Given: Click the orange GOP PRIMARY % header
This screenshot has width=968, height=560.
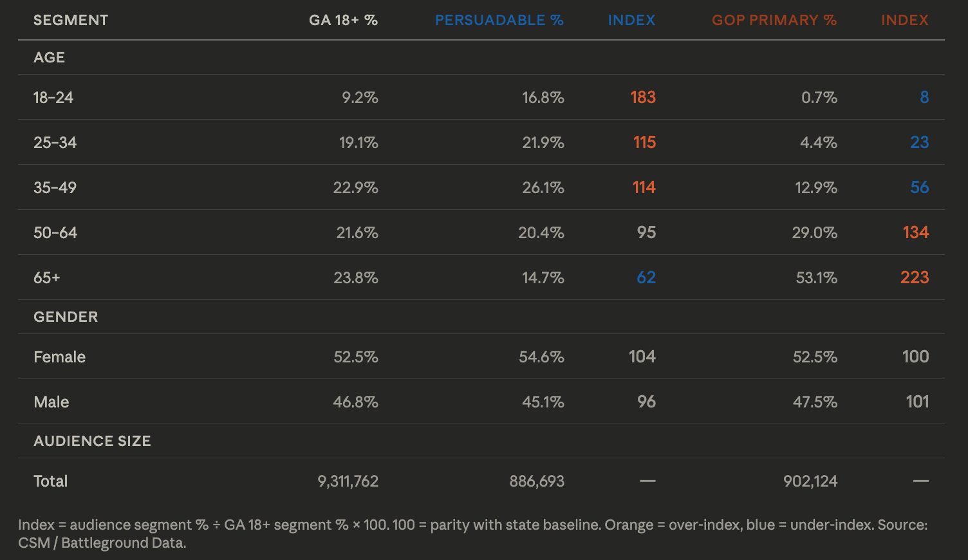Looking at the screenshot, I should [x=774, y=20].
